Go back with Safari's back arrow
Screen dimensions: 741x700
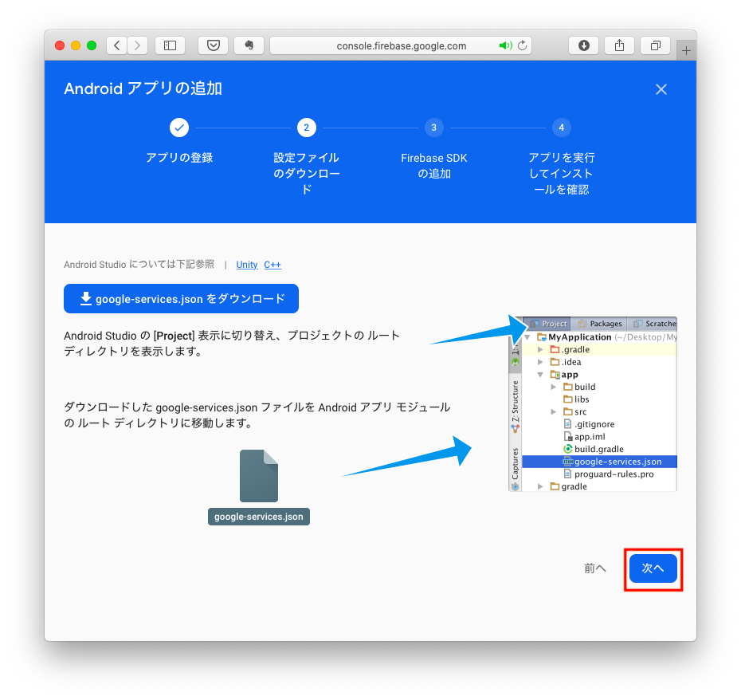click(116, 45)
